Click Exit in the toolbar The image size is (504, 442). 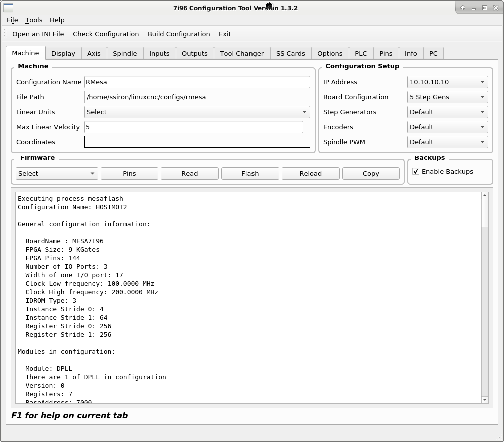click(x=225, y=34)
